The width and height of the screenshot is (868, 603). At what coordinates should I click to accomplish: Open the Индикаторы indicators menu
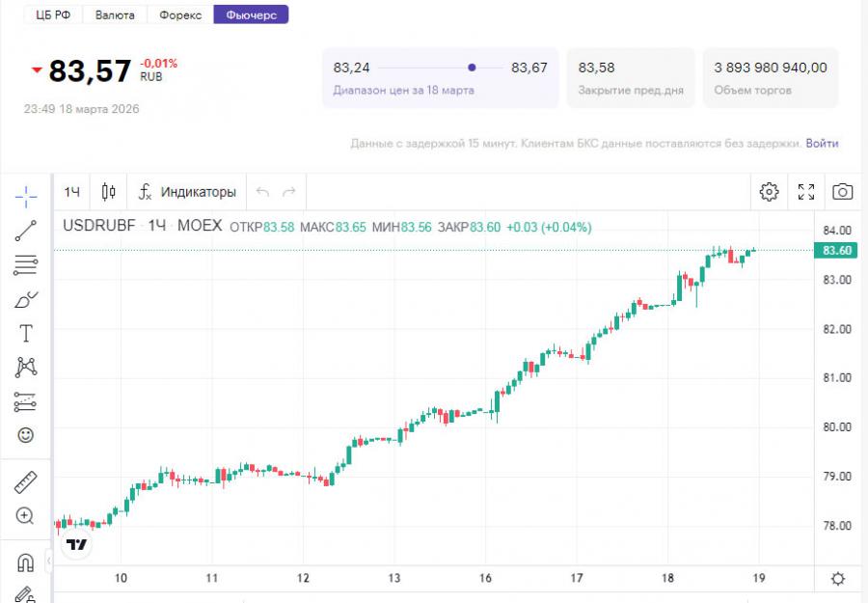click(187, 192)
